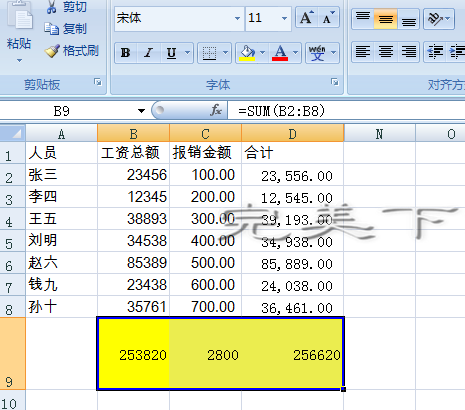Open the borders dropdown arrow
The image size is (465, 410).
point(225,53)
